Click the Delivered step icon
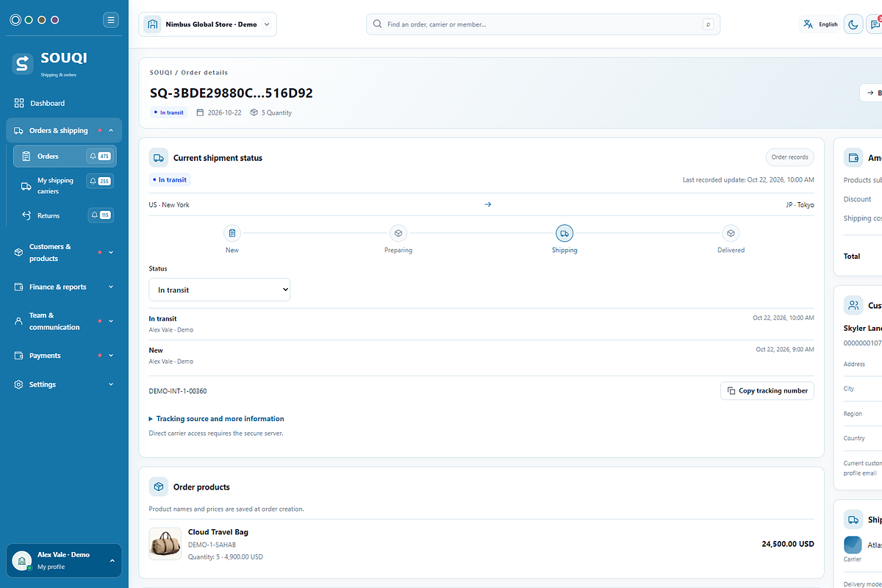 point(731,233)
